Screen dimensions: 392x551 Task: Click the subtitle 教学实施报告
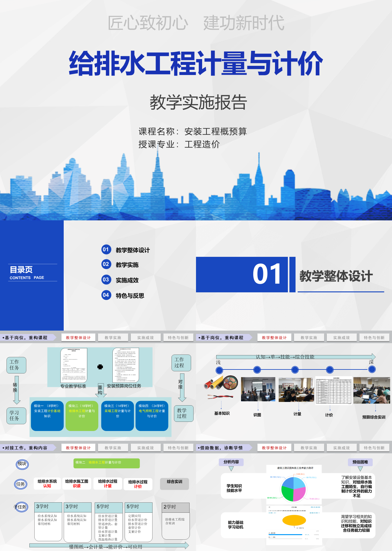(x=198, y=102)
